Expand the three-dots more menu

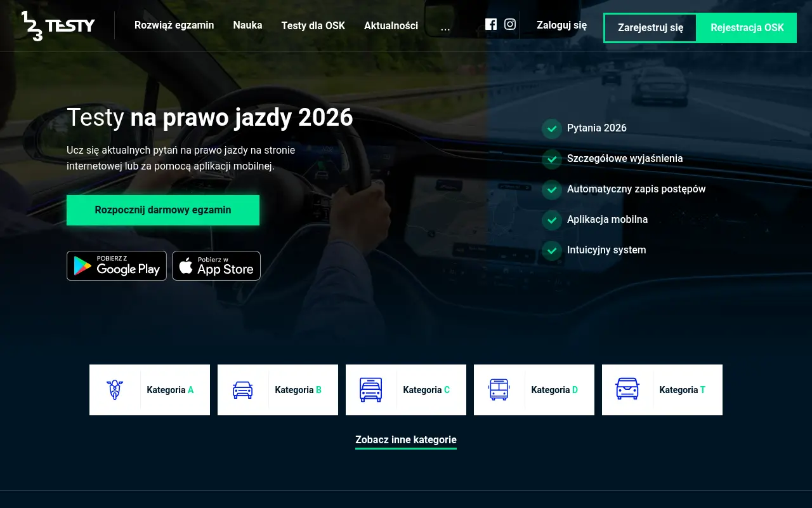(x=445, y=27)
